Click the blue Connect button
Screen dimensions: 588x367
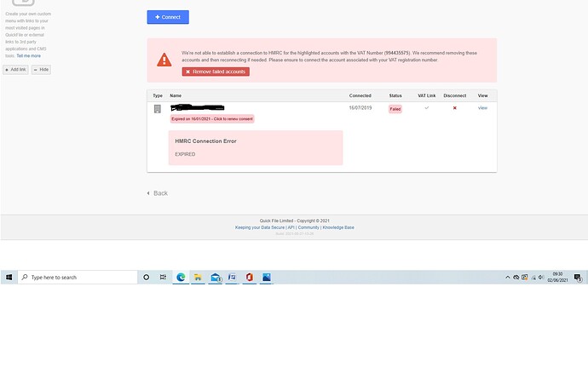click(168, 17)
